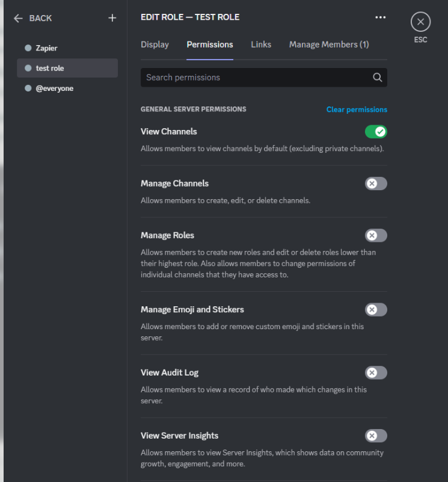The width and height of the screenshot is (448, 482).
Task: Switch to the Display tab
Action: tap(155, 45)
